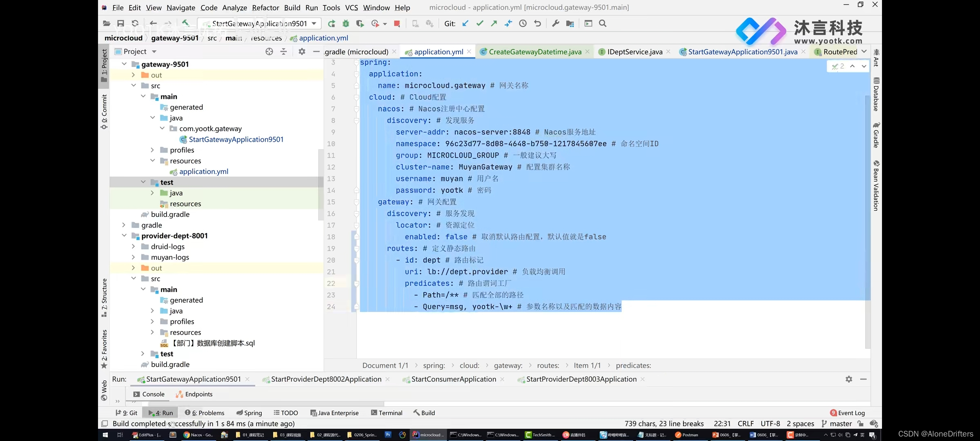Image resolution: width=980 pixels, height=441 pixels.
Task: Start debugging with the bug icon
Action: 346,24
